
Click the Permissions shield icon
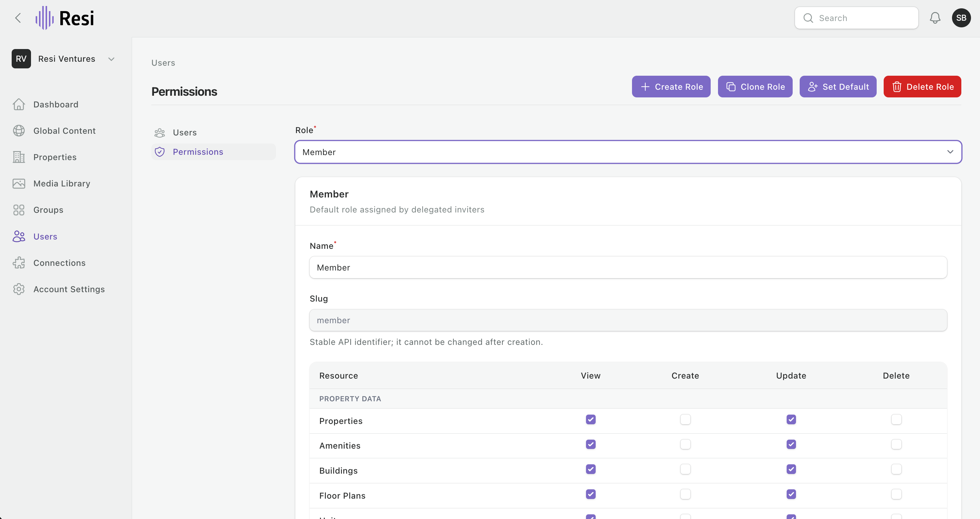pyautogui.click(x=160, y=152)
